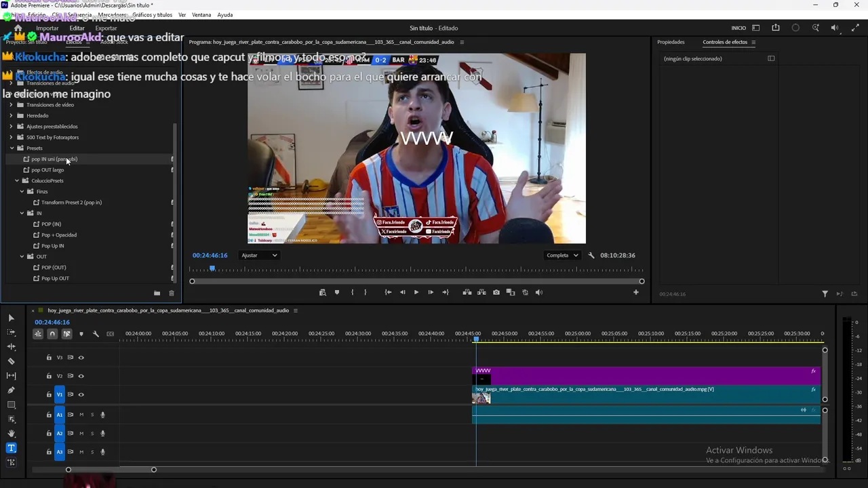
Task: Step forward one frame
Action: pos(431,292)
